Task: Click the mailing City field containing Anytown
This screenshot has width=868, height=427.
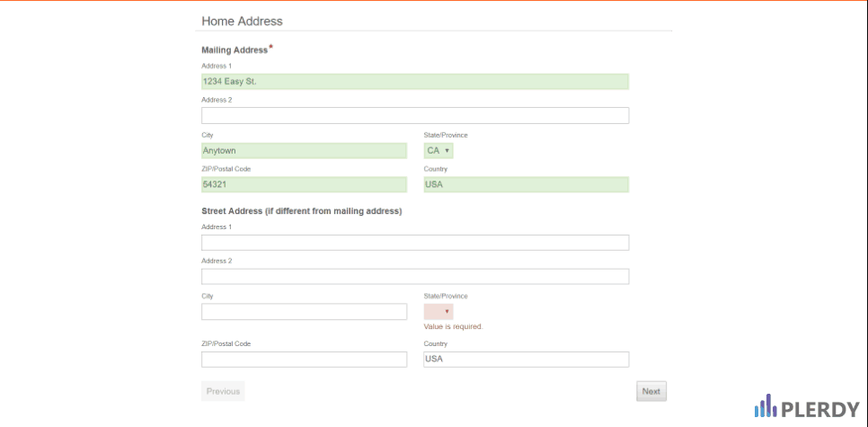Action: (x=304, y=151)
